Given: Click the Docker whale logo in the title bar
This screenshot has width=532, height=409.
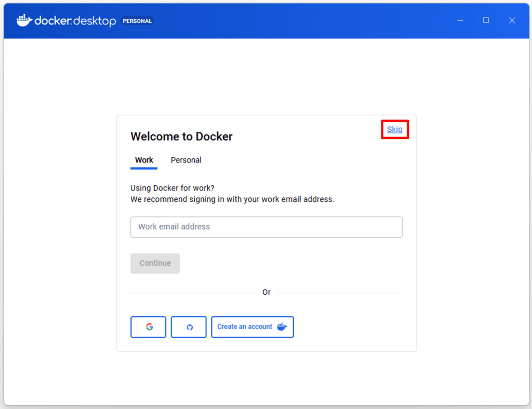Looking at the screenshot, I should point(24,21).
